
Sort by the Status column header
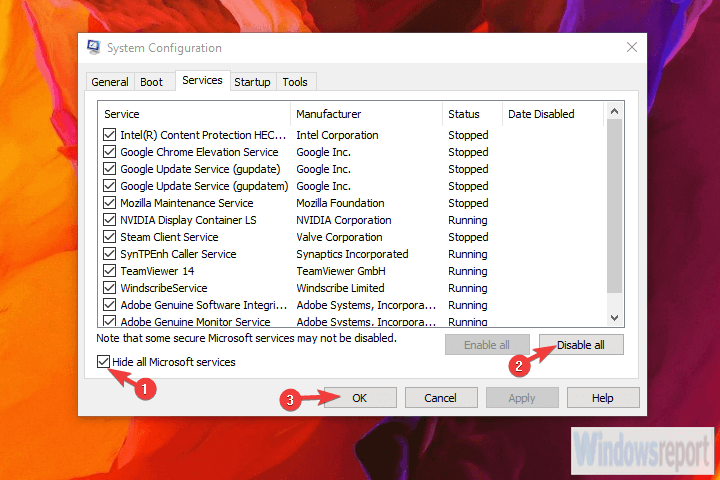point(472,114)
